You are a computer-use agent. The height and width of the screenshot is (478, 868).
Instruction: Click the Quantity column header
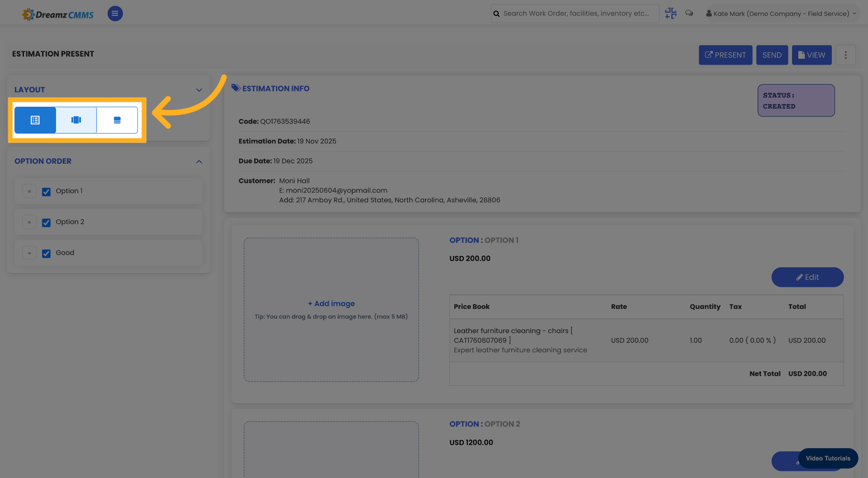pos(705,307)
